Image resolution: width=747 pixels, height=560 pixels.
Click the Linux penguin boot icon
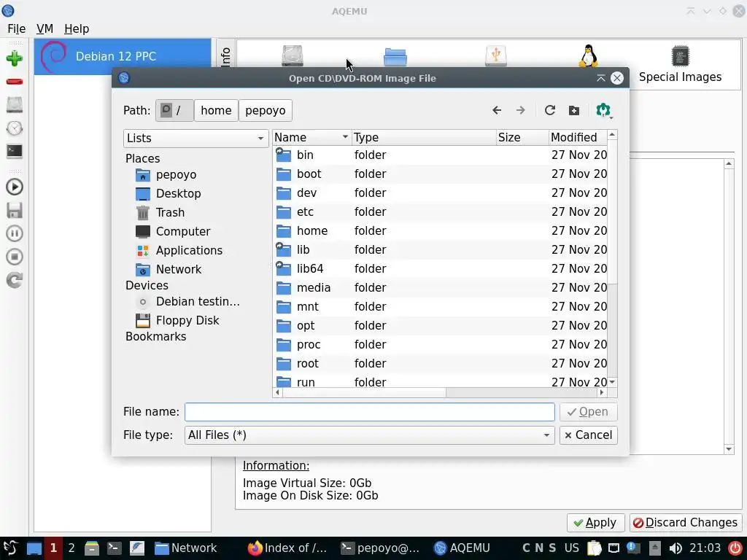[589, 55]
